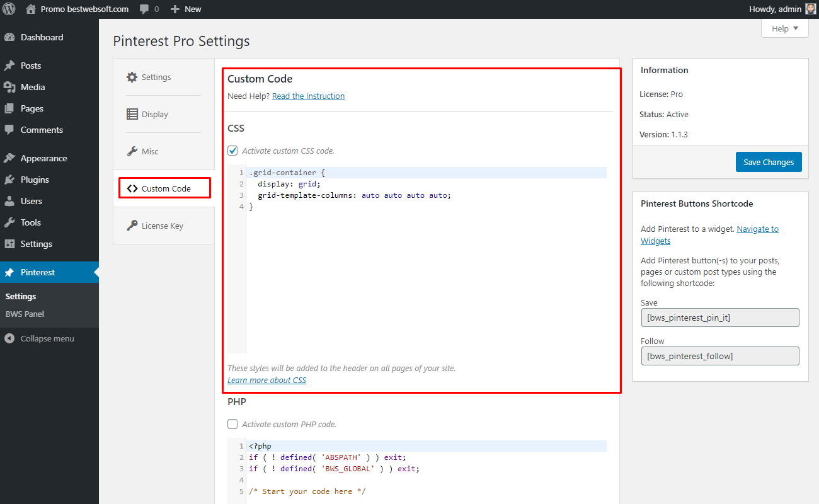Open the Howdy, admin account menu
The image size is (819, 504).
pos(782,9)
